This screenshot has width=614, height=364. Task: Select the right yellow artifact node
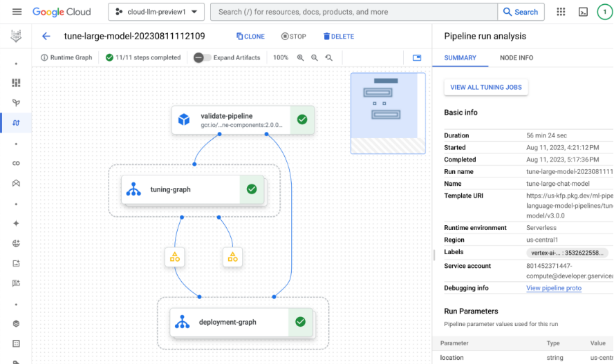click(232, 257)
